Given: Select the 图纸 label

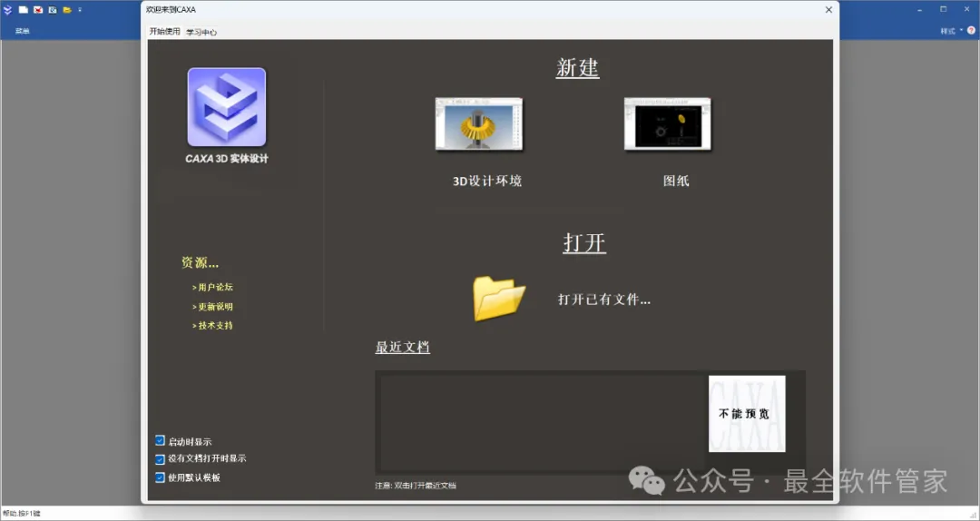Looking at the screenshot, I should [676, 182].
